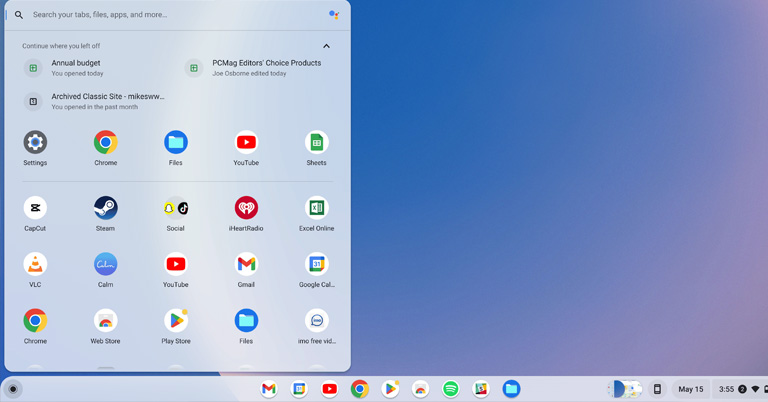Open Google Sheets from the recent apps row

pyautogui.click(x=316, y=143)
